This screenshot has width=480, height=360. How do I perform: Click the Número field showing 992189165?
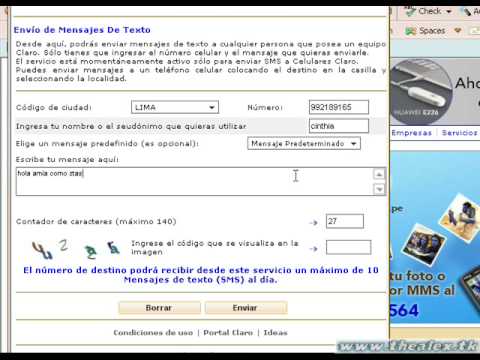(339, 107)
